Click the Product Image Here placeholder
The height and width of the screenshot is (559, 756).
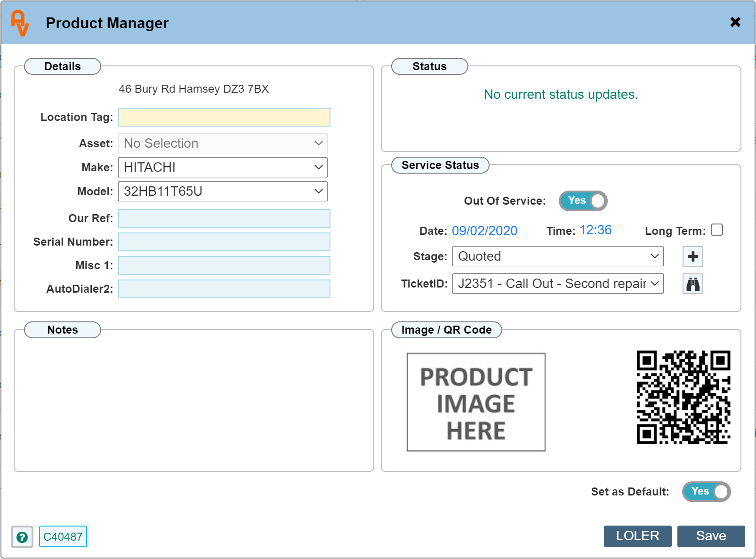(x=476, y=402)
